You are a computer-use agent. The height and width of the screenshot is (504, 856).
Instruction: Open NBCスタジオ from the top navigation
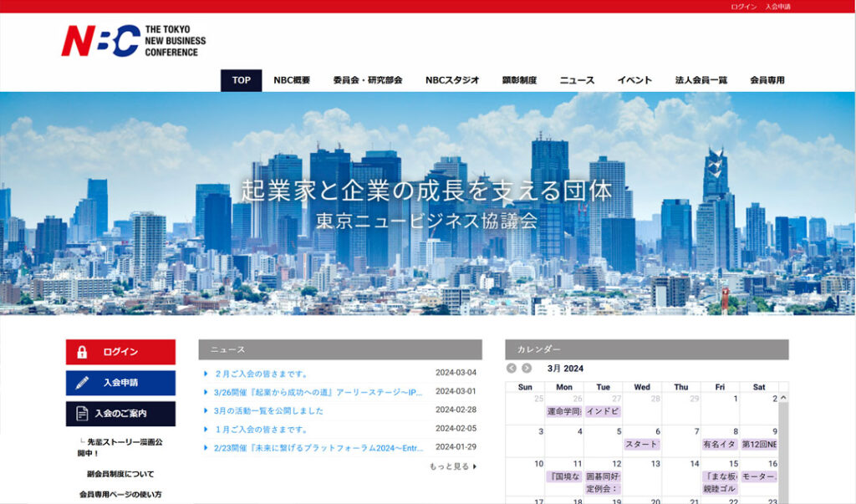tap(452, 80)
